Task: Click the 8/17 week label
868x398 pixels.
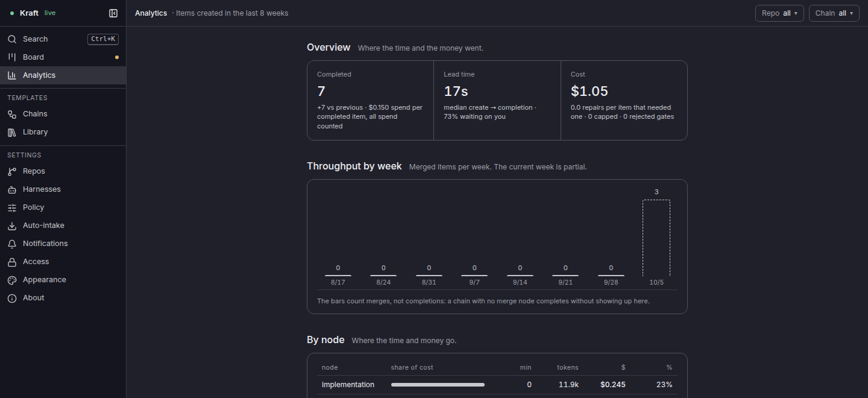Action: [338, 282]
